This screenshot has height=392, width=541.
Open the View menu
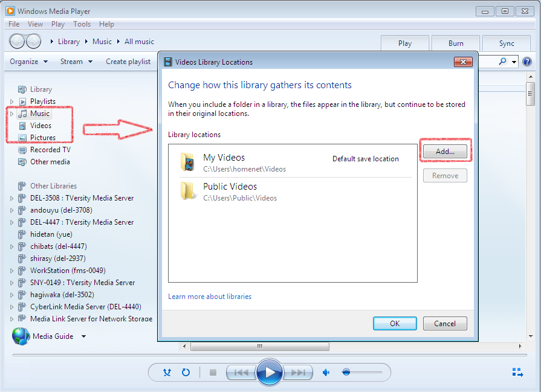35,24
